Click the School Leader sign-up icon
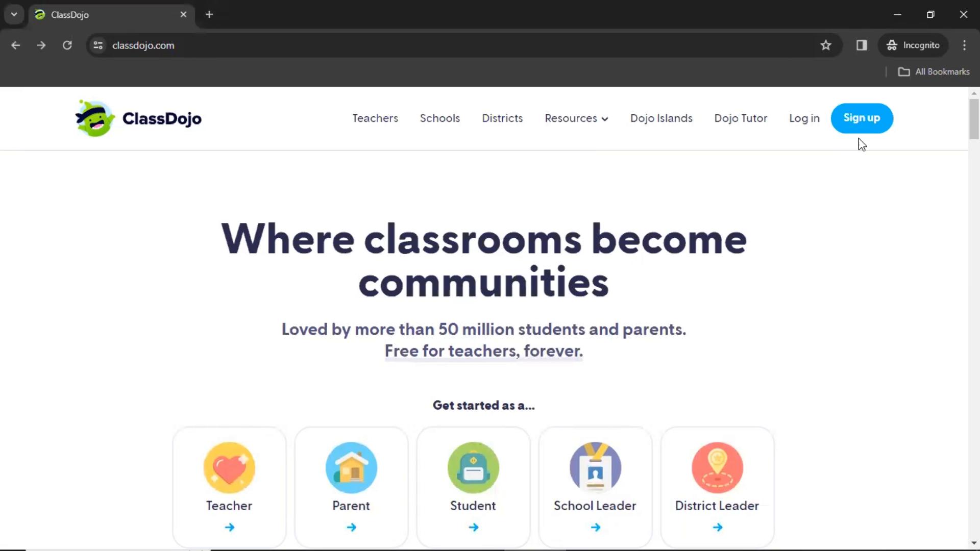This screenshot has width=980, height=551. [x=596, y=467]
